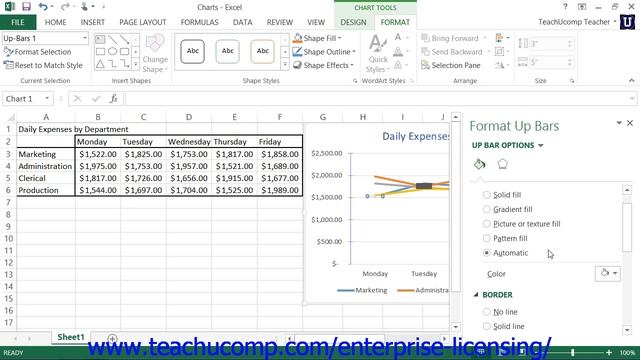The width and height of the screenshot is (640, 360).
Task: Switch to the INSERT tab
Action: (x=93, y=22)
